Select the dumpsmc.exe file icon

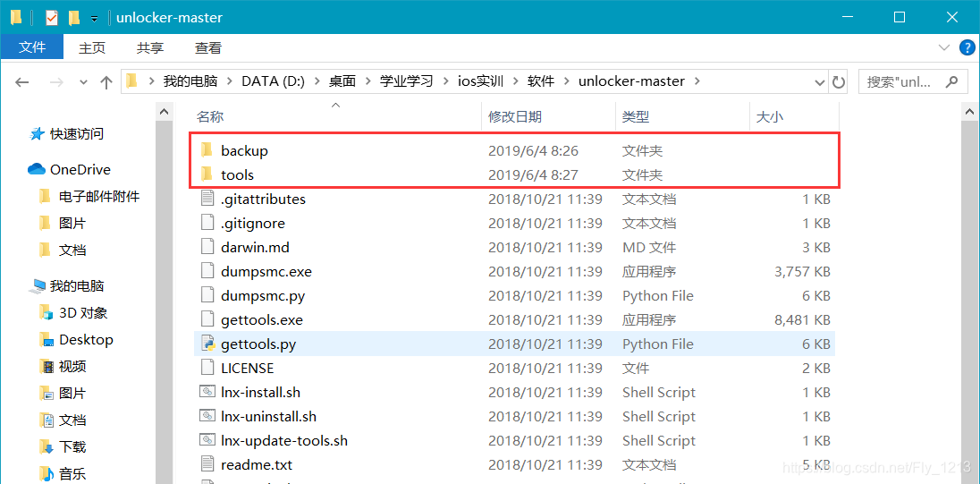click(x=207, y=271)
